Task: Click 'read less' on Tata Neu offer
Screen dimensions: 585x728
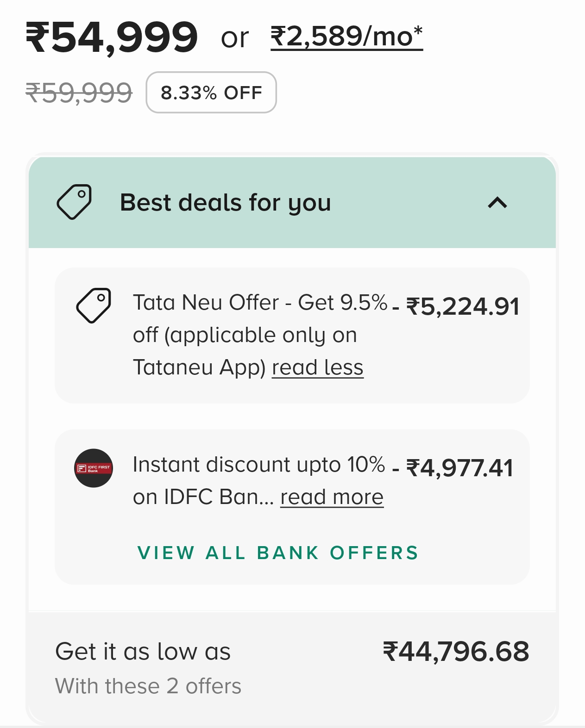Action: pos(317,367)
